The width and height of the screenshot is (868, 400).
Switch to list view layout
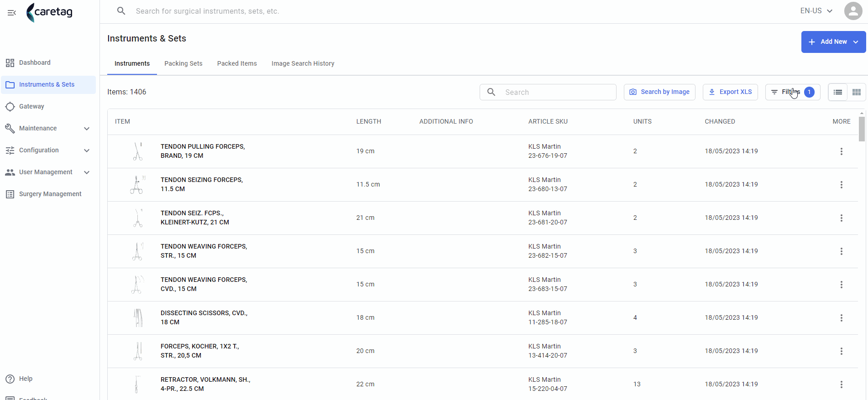click(838, 92)
